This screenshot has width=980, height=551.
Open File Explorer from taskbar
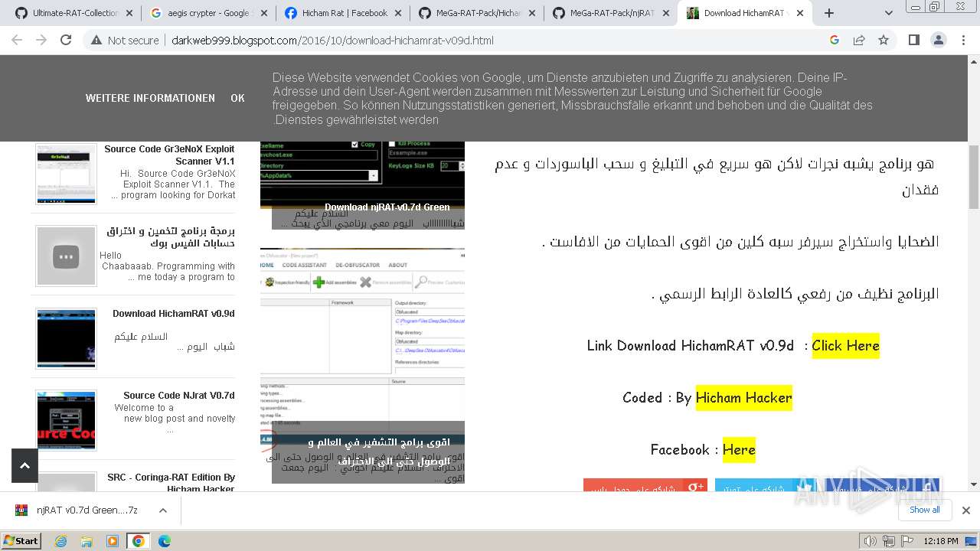(x=87, y=540)
